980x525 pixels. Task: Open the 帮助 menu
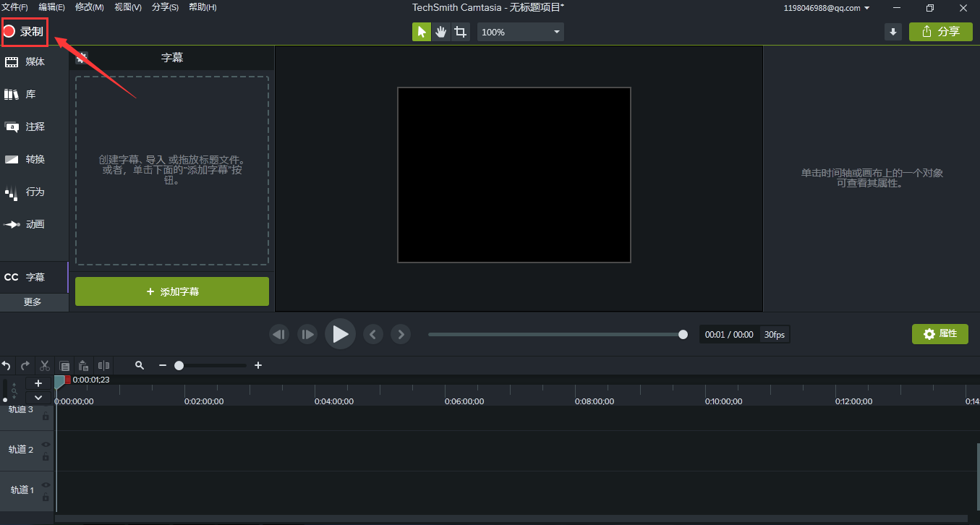point(203,7)
